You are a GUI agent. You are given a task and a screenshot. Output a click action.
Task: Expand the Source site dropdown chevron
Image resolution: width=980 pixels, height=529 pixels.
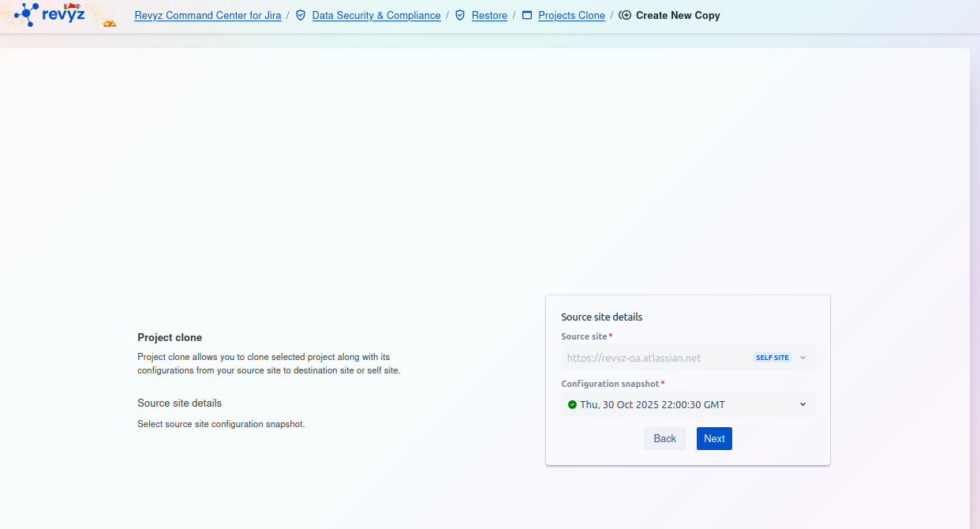click(802, 358)
